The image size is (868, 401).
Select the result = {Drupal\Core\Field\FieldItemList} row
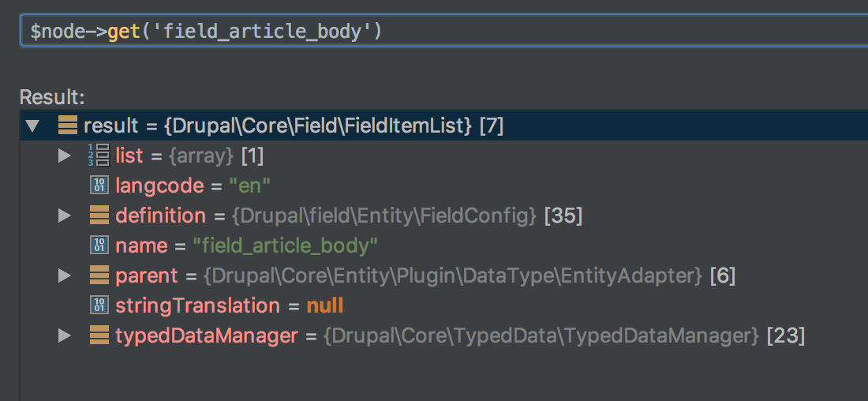[x=444, y=126]
